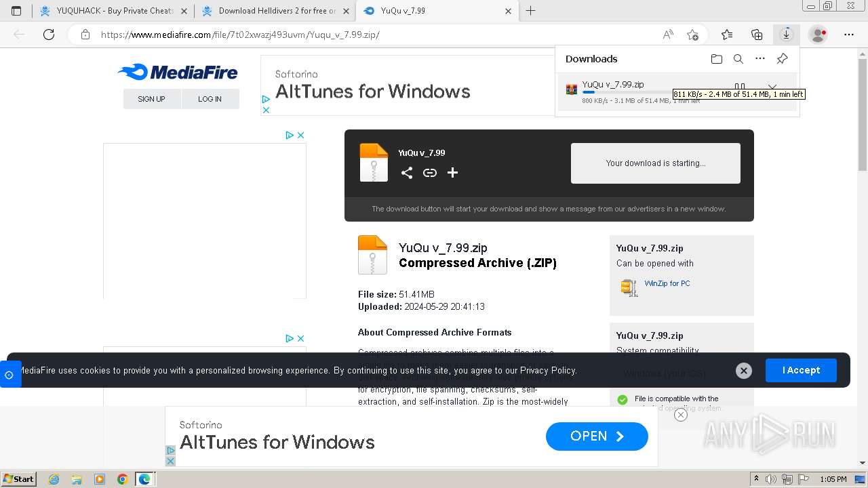The width and height of the screenshot is (868, 488).
Task: Switch to the Download Helldivers 2 tab
Action: (275, 11)
